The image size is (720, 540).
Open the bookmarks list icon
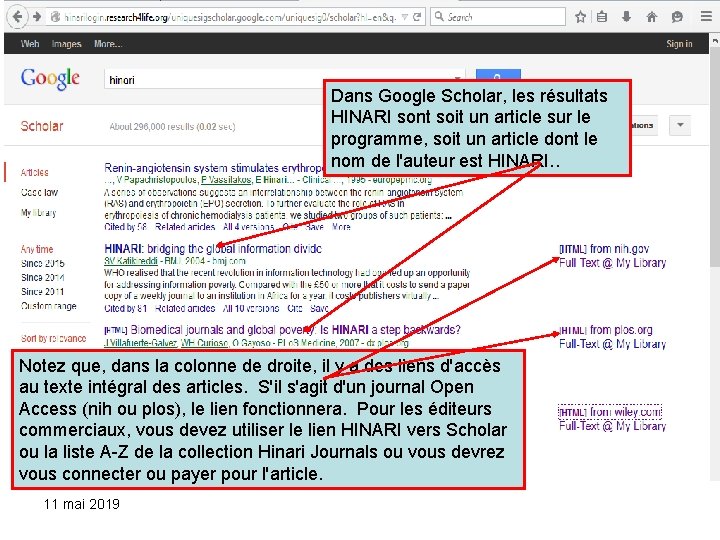[602, 17]
